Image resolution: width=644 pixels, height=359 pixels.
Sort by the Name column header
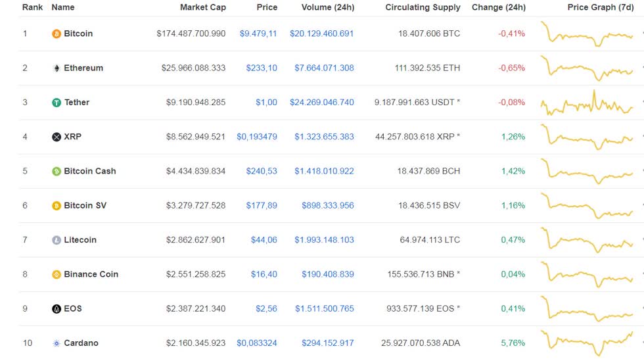pos(63,7)
